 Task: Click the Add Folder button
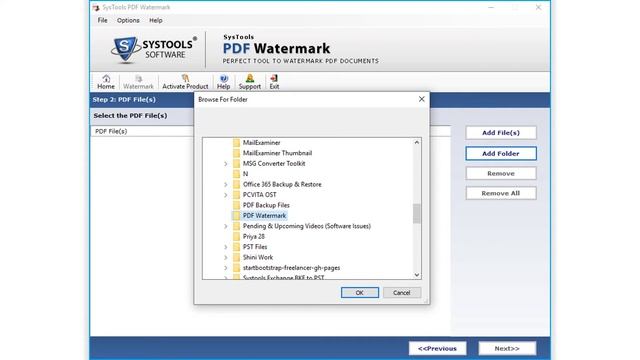tap(501, 153)
